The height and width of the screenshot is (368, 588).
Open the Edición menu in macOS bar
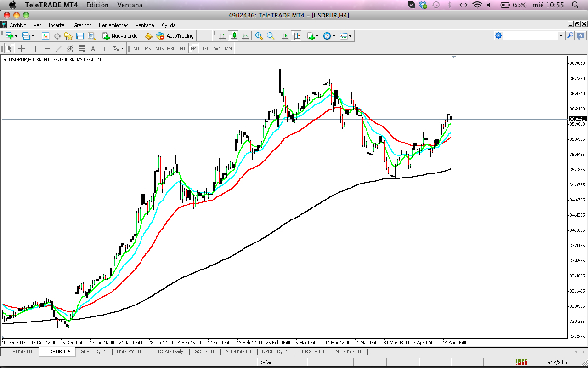[x=97, y=5]
